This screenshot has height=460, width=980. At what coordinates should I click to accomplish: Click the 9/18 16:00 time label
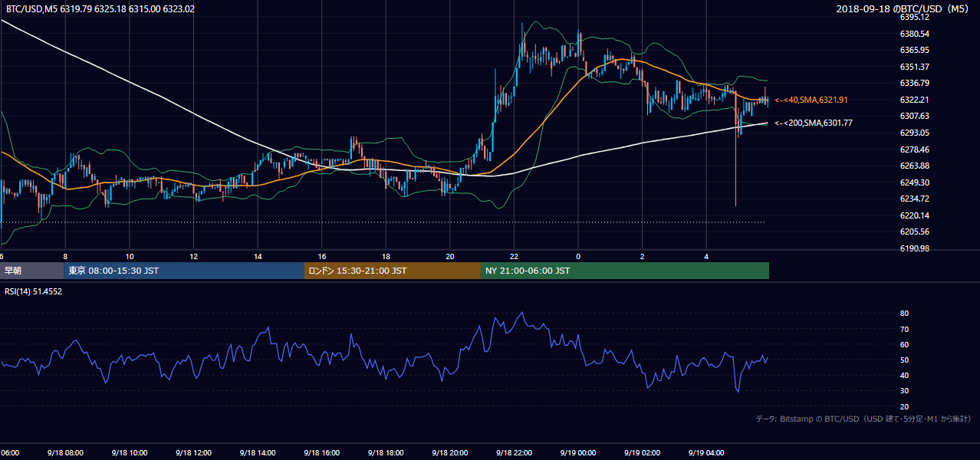[321, 453]
